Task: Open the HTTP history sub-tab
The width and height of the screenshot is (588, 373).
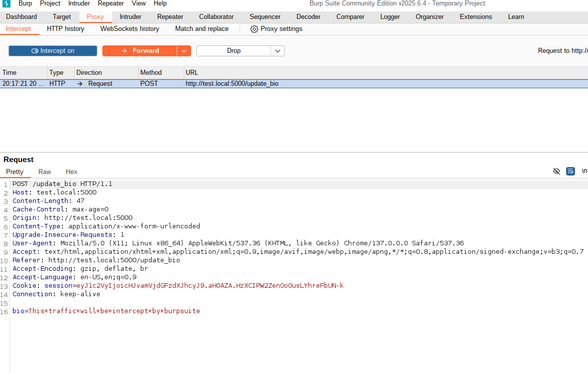Action: tap(65, 29)
